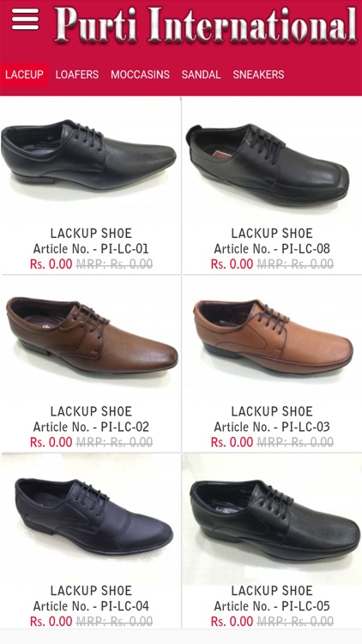Click the red price under PI-LC-02
The width and height of the screenshot is (362, 644).
51,442
